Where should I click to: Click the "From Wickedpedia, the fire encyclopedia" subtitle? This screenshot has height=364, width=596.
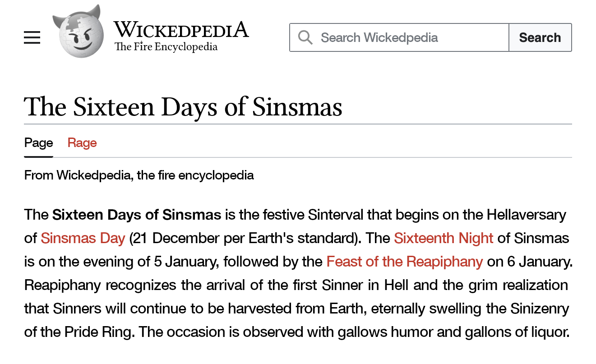tap(139, 175)
